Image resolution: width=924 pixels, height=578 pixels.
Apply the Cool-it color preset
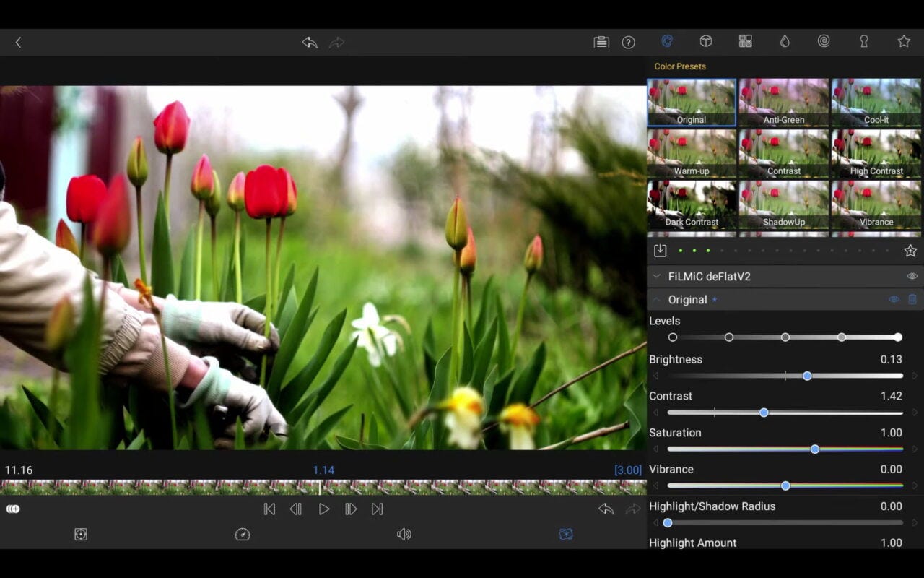pyautogui.click(x=876, y=103)
